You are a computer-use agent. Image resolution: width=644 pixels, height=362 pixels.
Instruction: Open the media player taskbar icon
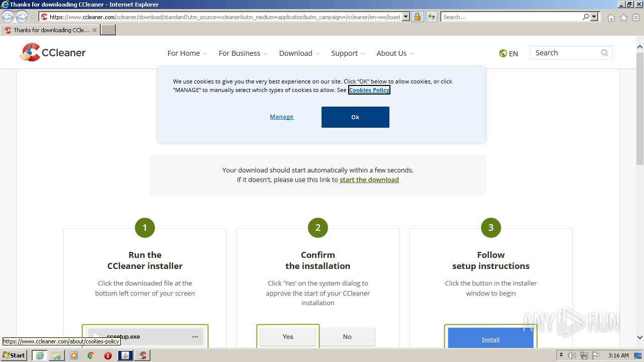click(74, 355)
